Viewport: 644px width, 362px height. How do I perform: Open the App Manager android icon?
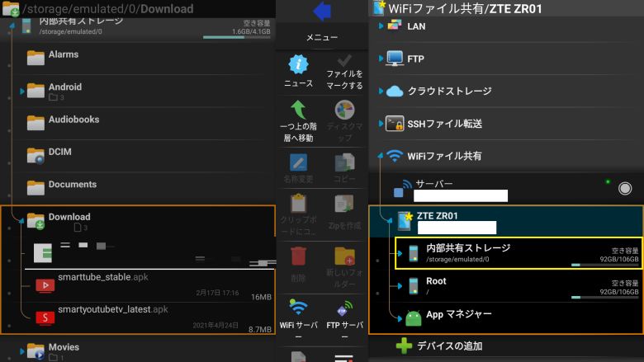pyautogui.click(x=413, y=317)
